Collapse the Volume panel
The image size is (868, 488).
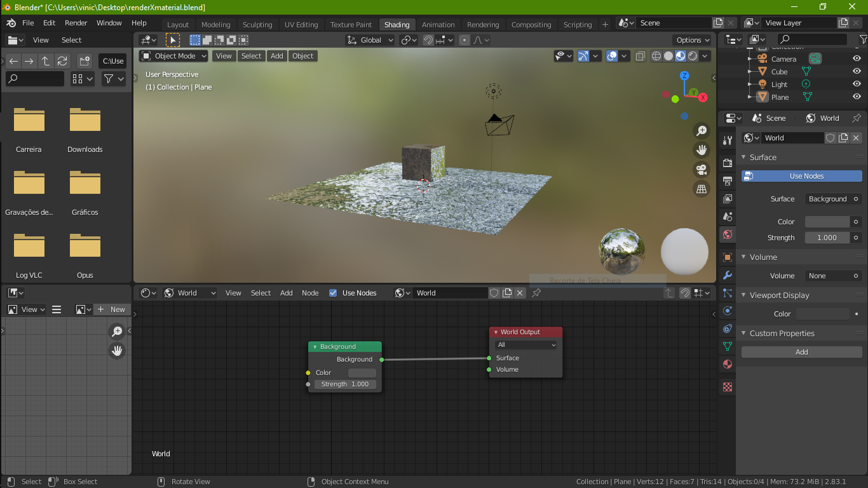tap(763, 257)
